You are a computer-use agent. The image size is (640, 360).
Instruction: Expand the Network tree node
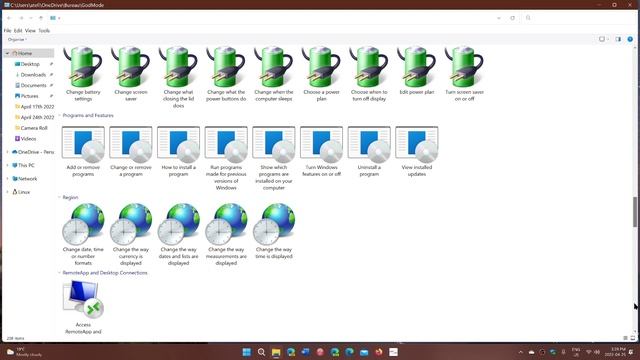click(x=7, y=179)
